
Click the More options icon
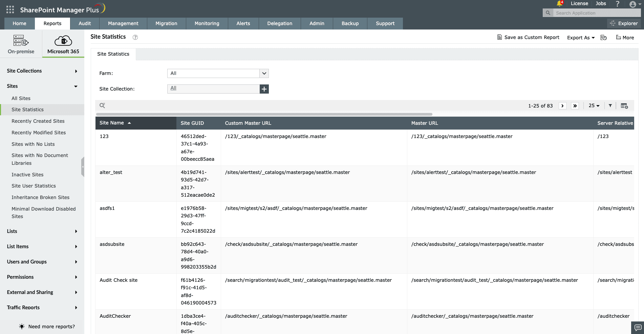point(625,37)
